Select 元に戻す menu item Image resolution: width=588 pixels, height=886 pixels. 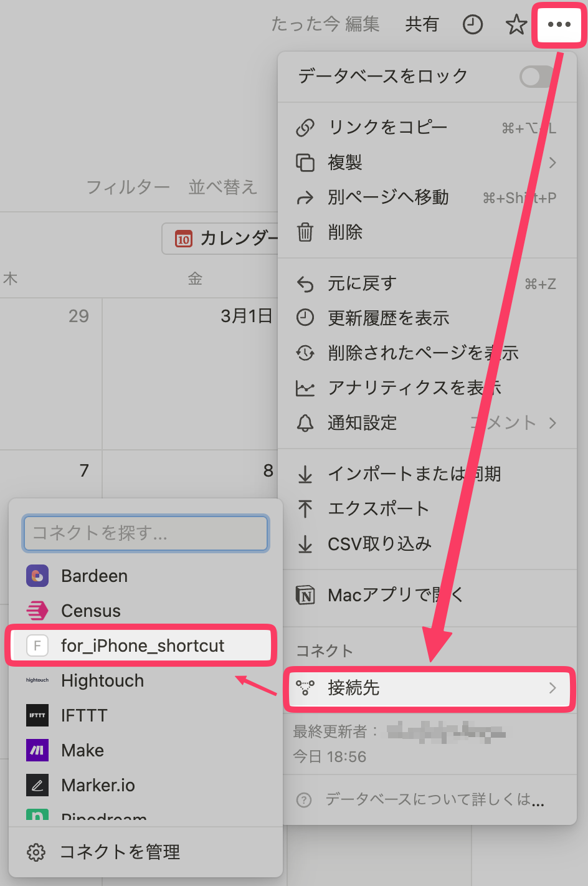click(427, 283)
